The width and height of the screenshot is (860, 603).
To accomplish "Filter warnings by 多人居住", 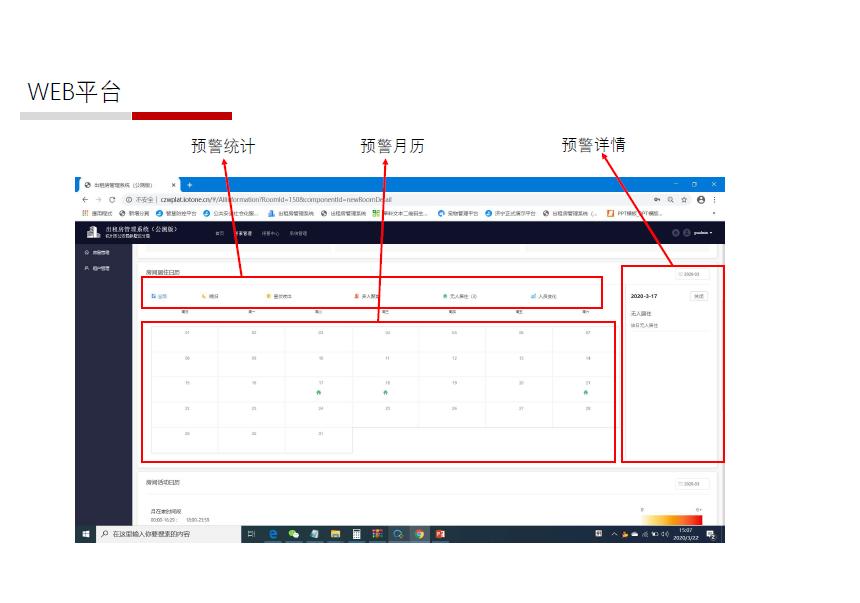I will tap(367, 296).
